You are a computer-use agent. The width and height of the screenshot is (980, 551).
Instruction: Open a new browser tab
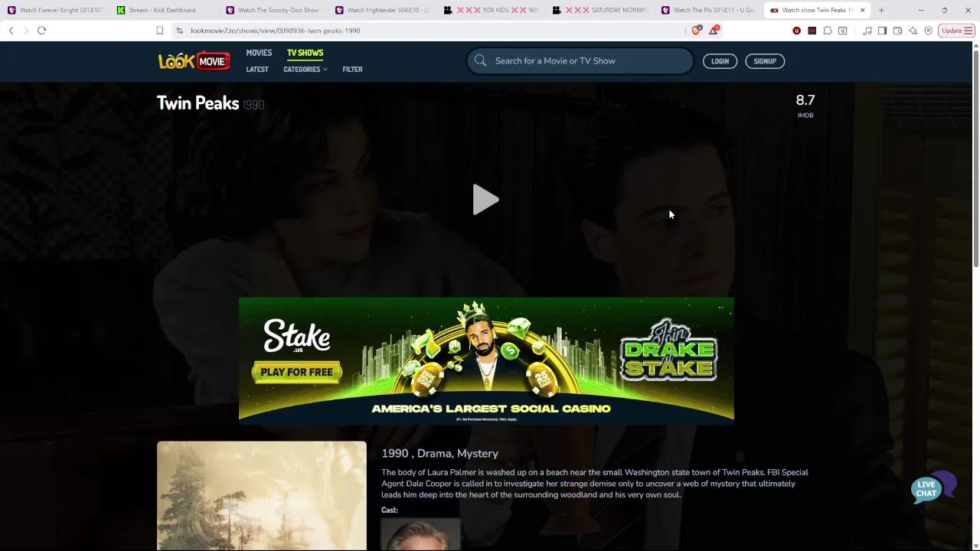881,10
